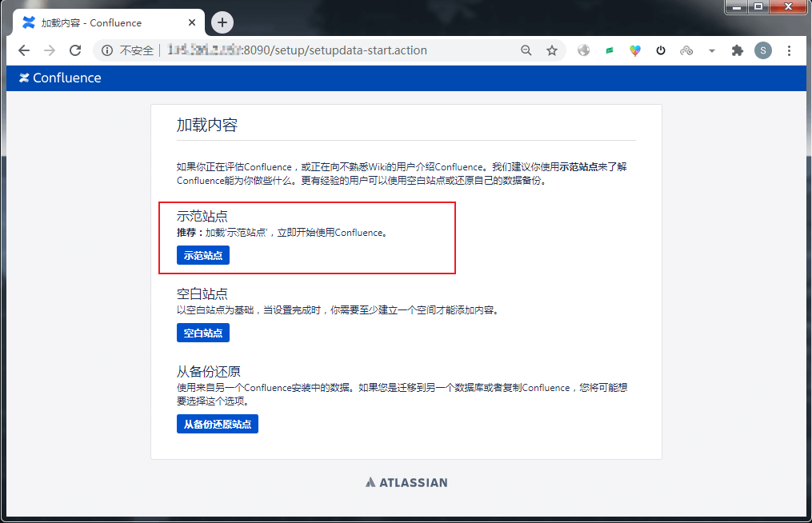The width and height of the screenshot is (812, 523).
Task: Click the 推荐 bold label text
Action: [x=189, y=233]
